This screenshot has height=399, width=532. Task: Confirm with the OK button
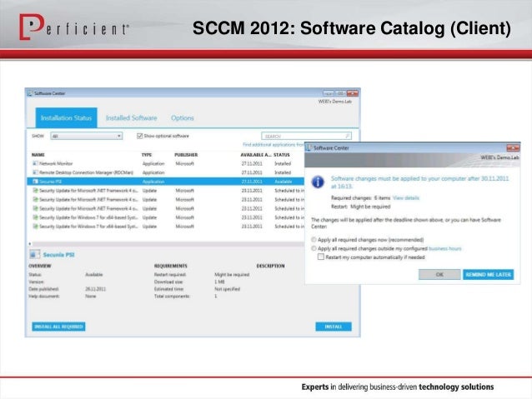point(439,274)
